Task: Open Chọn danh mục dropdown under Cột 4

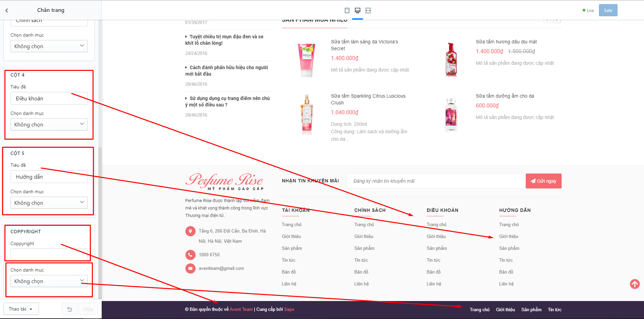Action: [49, 124]
